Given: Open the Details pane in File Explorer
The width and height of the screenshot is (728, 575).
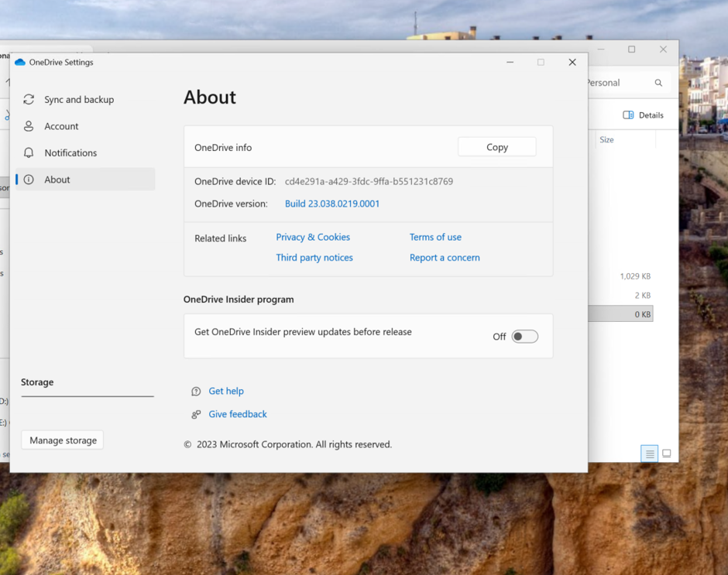Looking at the screenshot, I should point(643,115).
